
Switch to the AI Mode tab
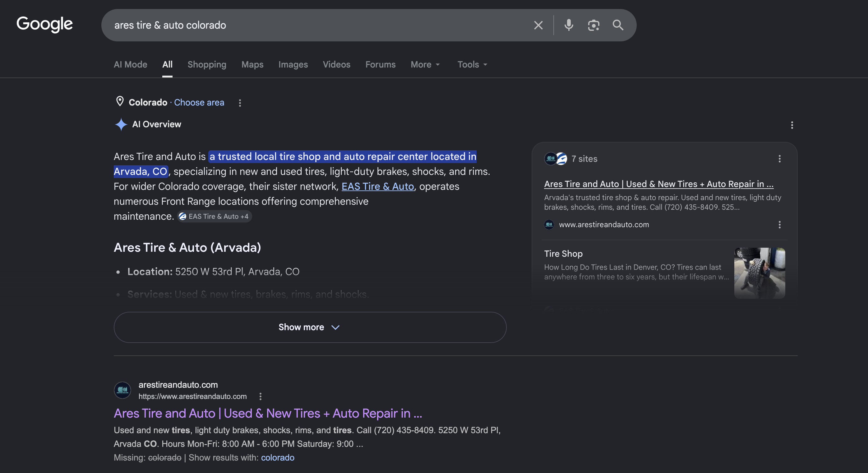pos(130,64)
